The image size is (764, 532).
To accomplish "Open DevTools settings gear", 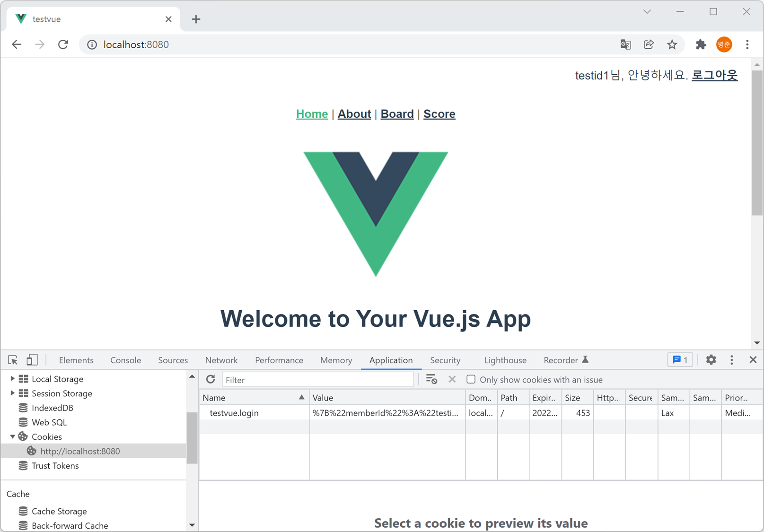I will pos(711,360).
